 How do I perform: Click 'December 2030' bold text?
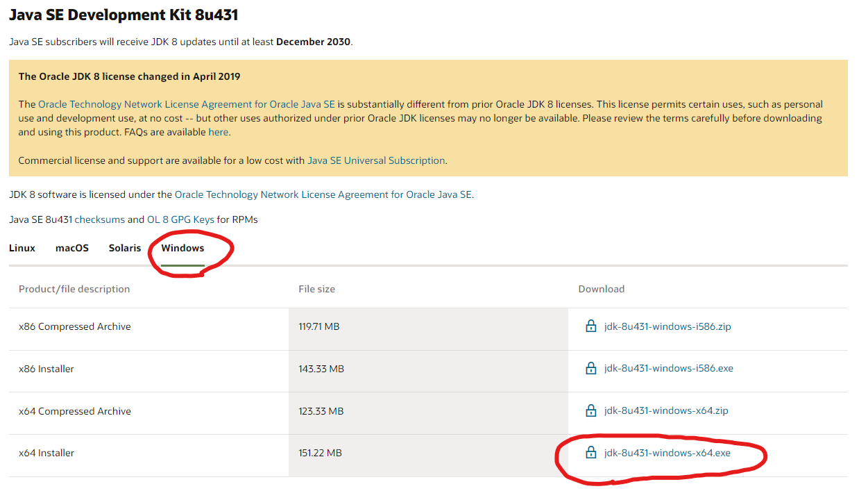[313, 42]
